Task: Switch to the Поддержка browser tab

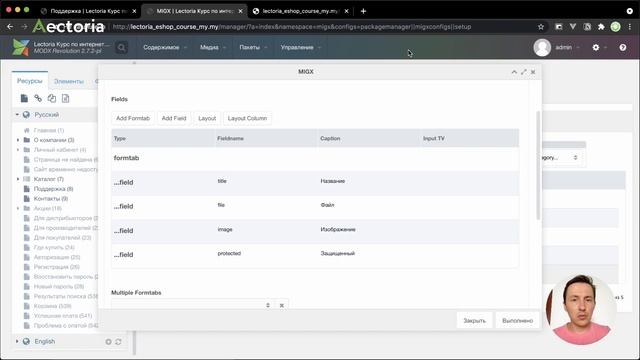Action: [89, 11]
